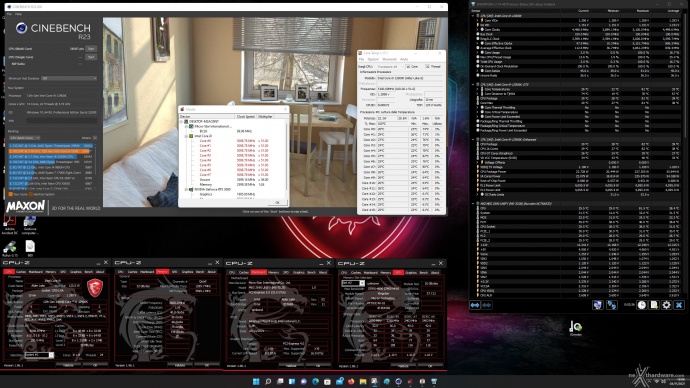The height and width of the screenshot is (388, 690).
Task: Open Adobe Acrobat DC desktop shortcut
Action: 10,224
